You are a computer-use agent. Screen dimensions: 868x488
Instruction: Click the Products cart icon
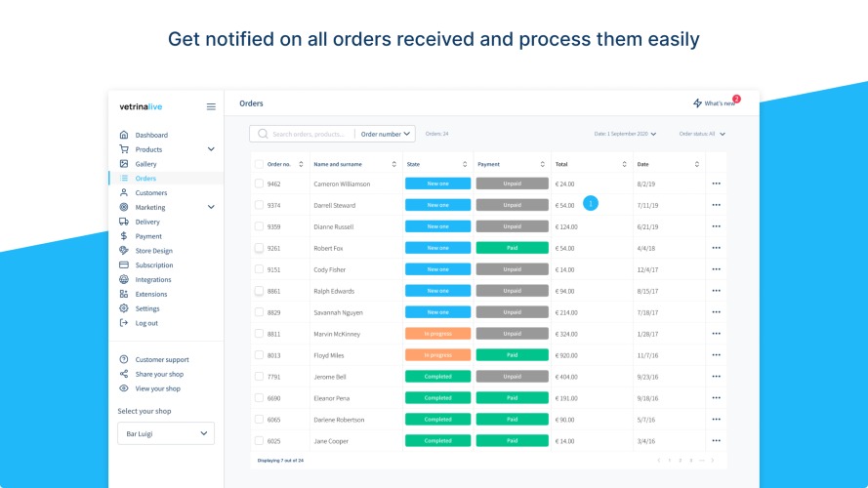pyautogui.click(x=124, y=148)
